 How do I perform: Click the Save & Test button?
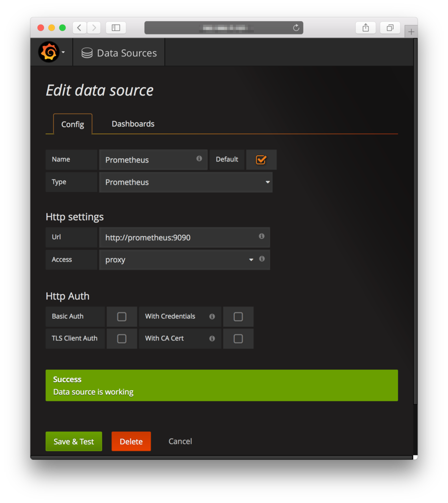coord(74,442)
